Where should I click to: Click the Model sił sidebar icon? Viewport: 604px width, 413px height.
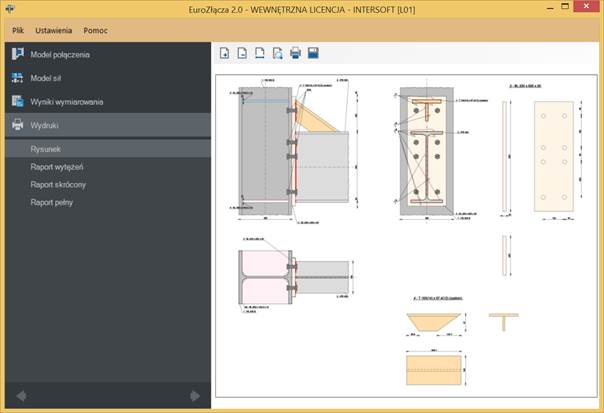pos(17,78)
